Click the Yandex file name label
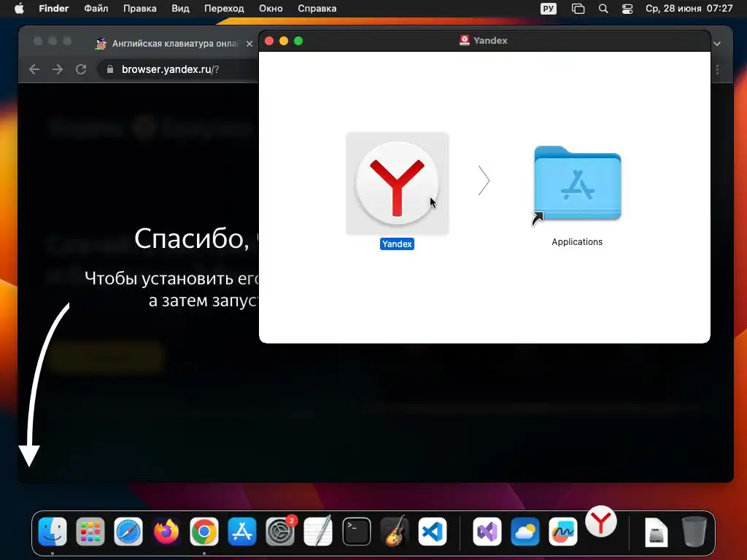Image resolution: width=747 pixels, height=560 pixels. point(397,244)
